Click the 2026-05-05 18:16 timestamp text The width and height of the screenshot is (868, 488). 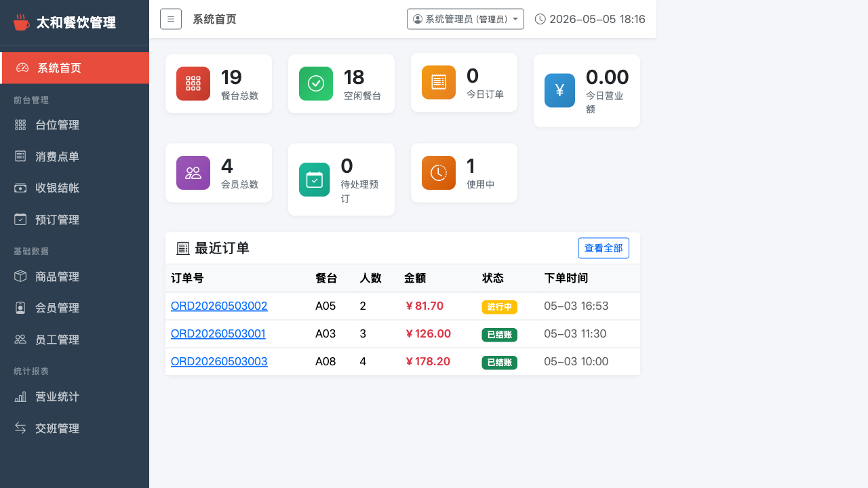[x=597, y=19]
